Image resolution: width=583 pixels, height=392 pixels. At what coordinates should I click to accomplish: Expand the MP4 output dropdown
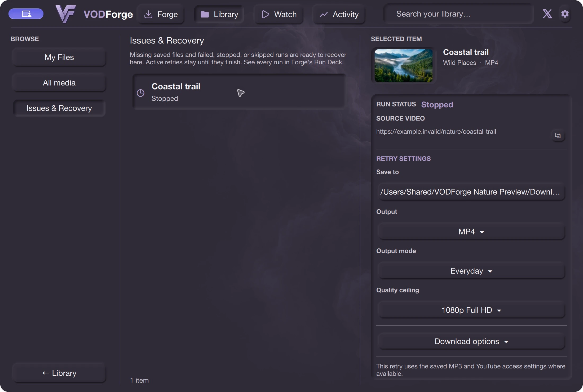pyautogui.click(x=471, y=231)
